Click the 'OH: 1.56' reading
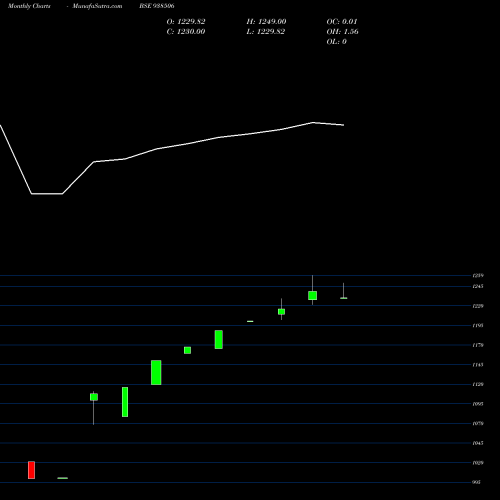 tap(343, 32)
